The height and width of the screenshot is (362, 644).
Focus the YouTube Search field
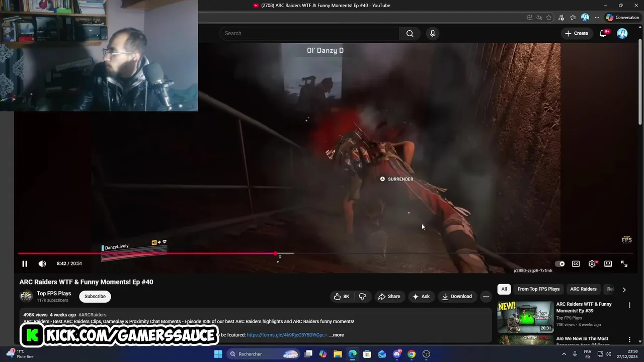tap(309, 33)
